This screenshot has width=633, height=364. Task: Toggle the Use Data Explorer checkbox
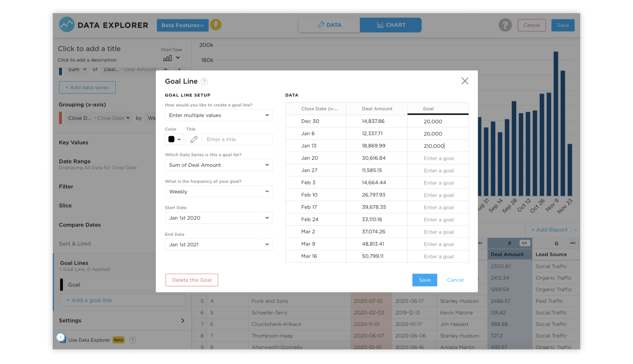coord(64,340)
